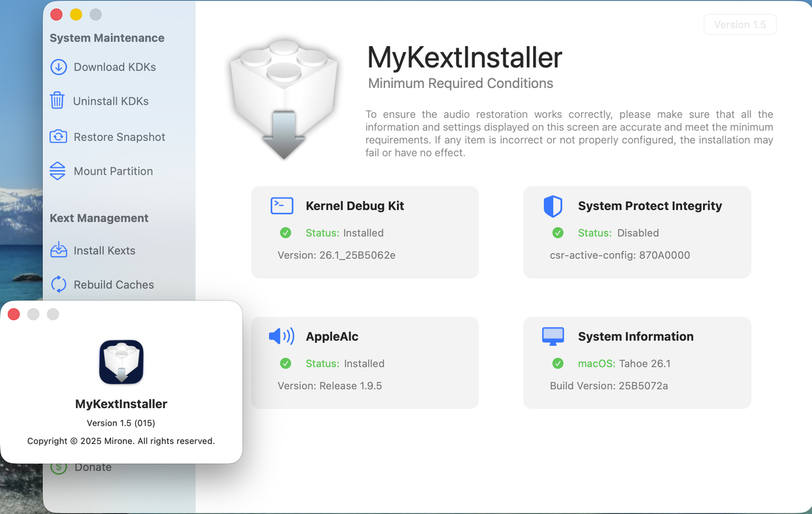This screenshot has width=812, height=514.
Task: Click the System Protect Integrity shield icon
Action: pos(553,206)
